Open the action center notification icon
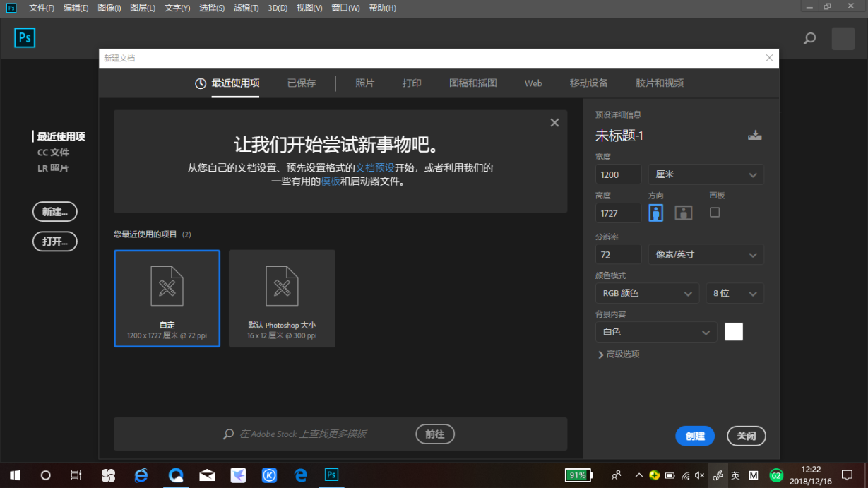 pos(847,475)
